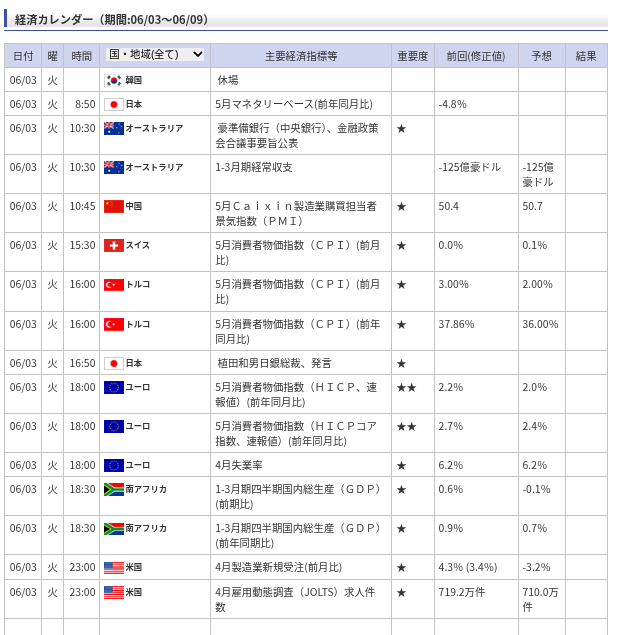Select 4月製造業新規受注(前月比) indicator
The height and width of the screenshot is (635, 617).
[279, 567]
